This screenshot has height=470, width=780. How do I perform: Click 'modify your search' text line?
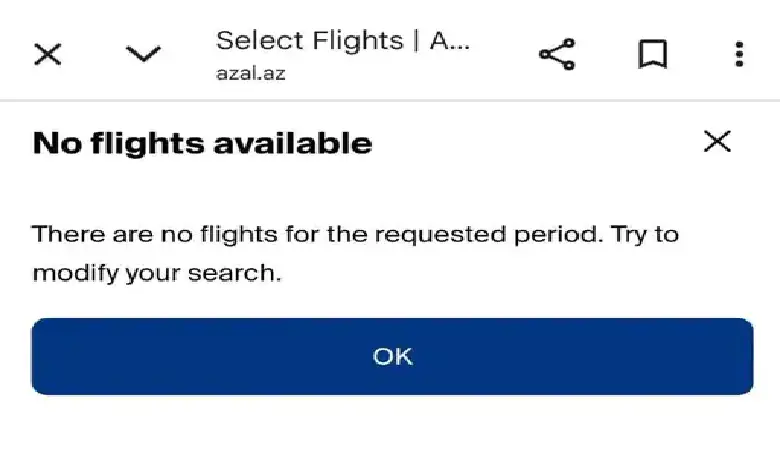click(157, 273)
